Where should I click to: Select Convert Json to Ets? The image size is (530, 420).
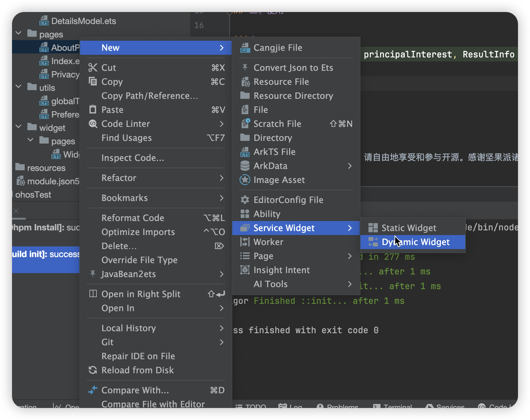pos(293,68)
